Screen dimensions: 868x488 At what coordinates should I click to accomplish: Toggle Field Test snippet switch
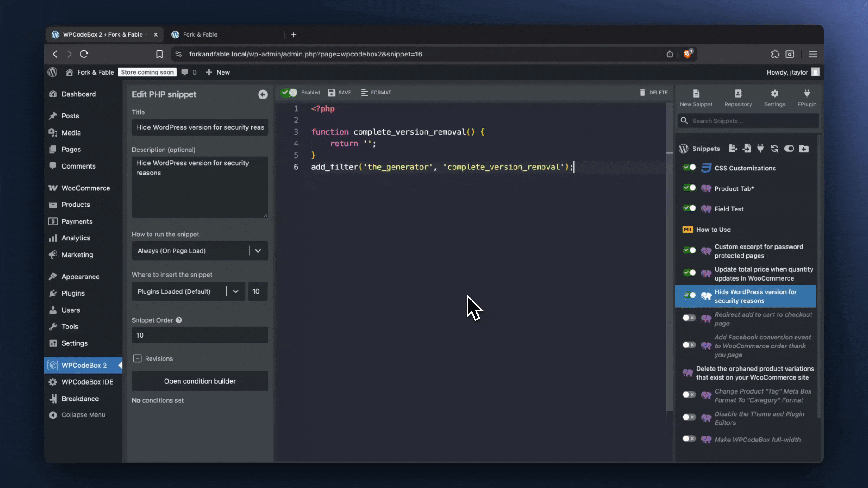[689, 208]
